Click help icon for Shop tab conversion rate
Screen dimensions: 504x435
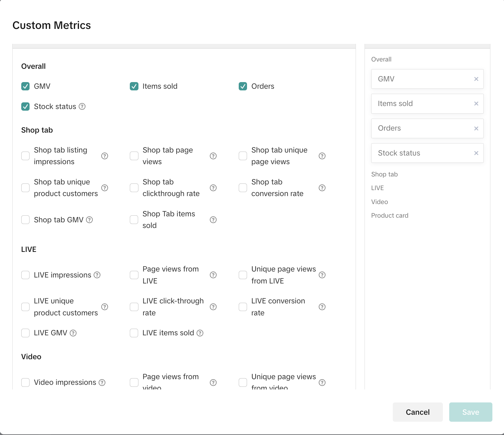[322, 188]
